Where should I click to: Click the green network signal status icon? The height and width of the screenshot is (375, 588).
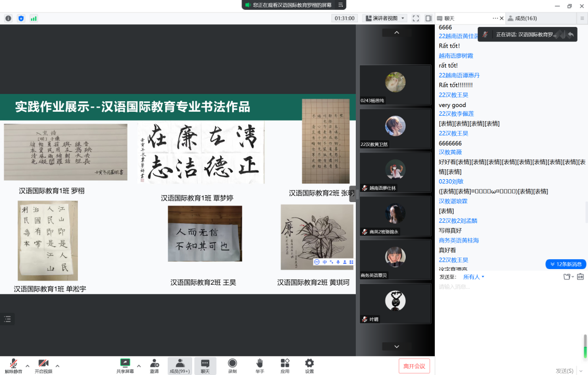pos(34,18)
